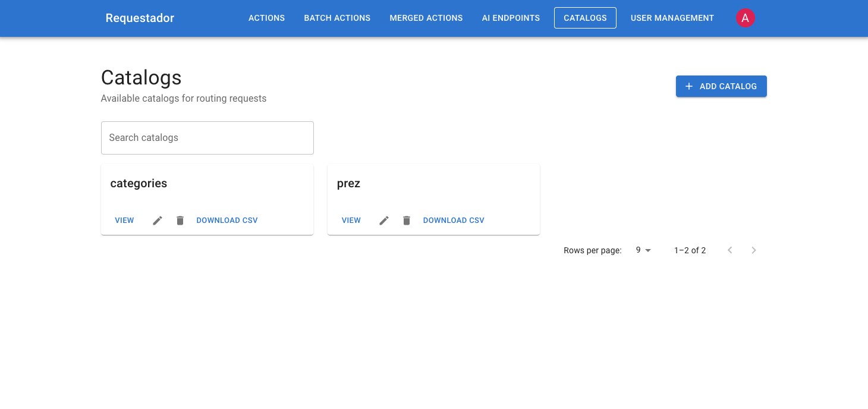
Task: Click the edit pencil on prez catalog
Action: (x=384, y=221)
